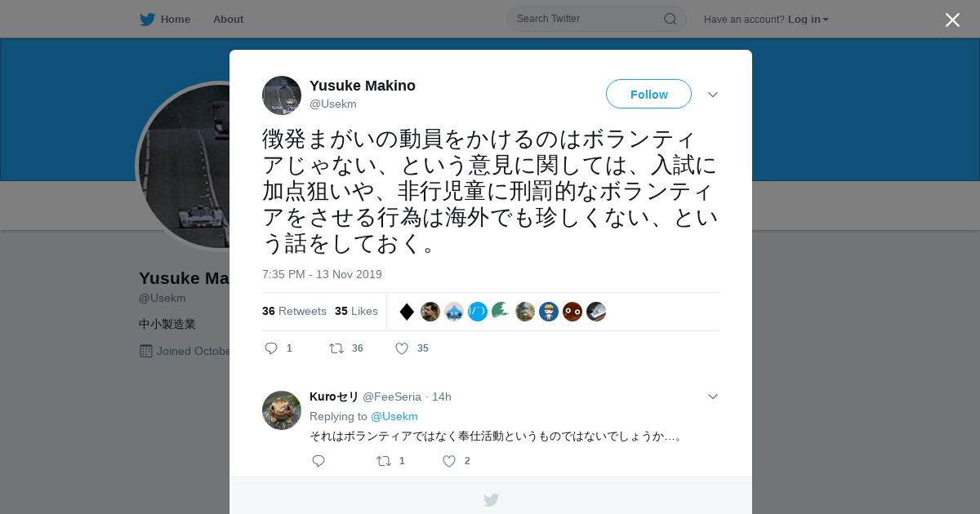Click the Twitter bird Home icon
Image resolution: width=980 pixels, height=514 pixels.
(147, 20)
